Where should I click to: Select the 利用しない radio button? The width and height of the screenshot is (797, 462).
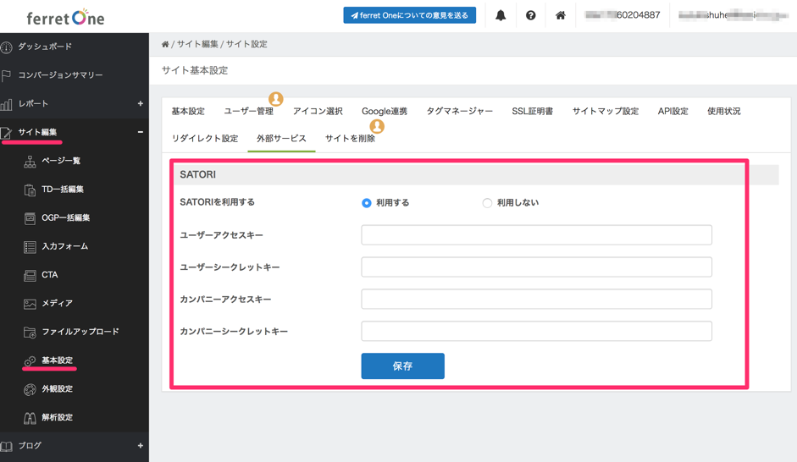coord(487,203)
